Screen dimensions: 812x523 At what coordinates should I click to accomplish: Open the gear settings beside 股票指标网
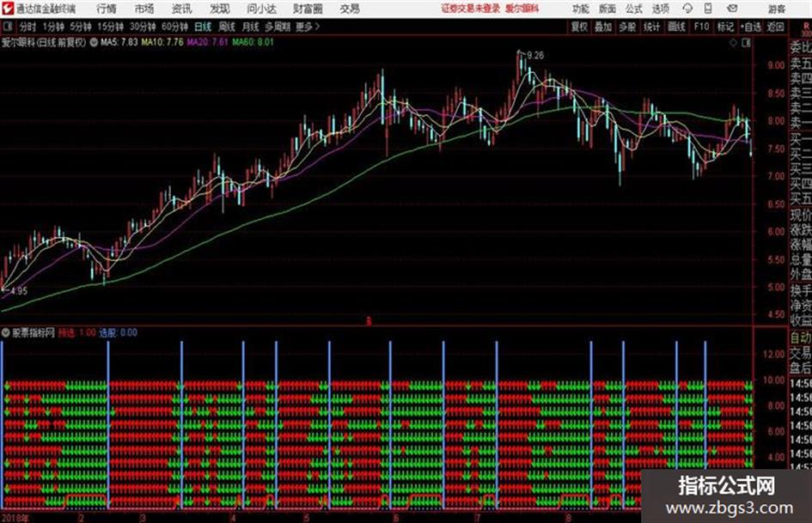[6, 332]
